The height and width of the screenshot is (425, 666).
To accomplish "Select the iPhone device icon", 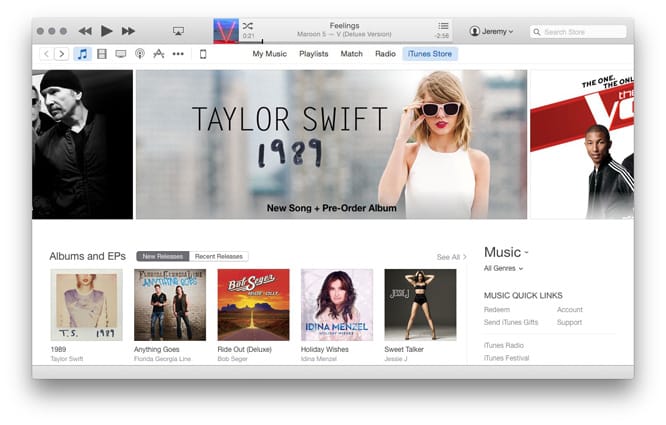I will 203,54.
